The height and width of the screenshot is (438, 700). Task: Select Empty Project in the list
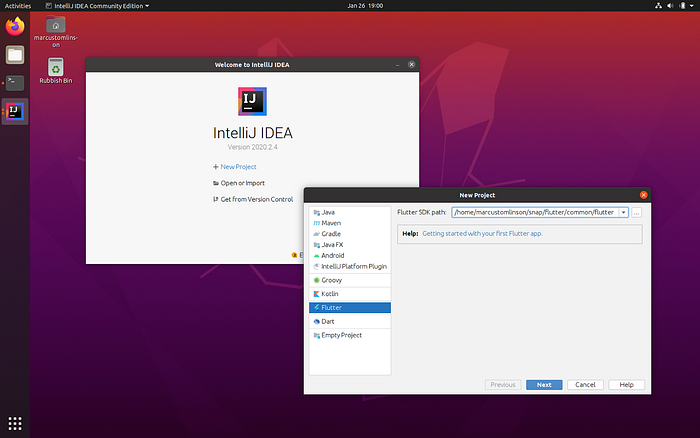(x=350, y=335)
